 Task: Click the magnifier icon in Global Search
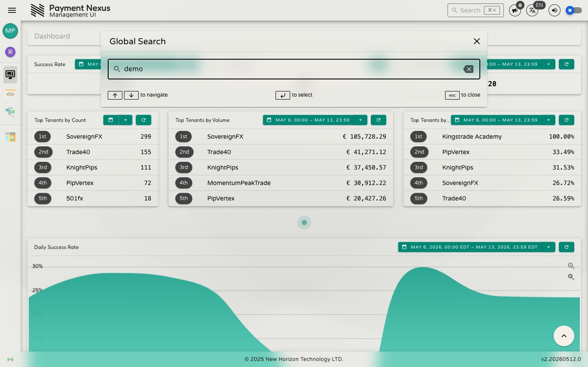point(117,69)
